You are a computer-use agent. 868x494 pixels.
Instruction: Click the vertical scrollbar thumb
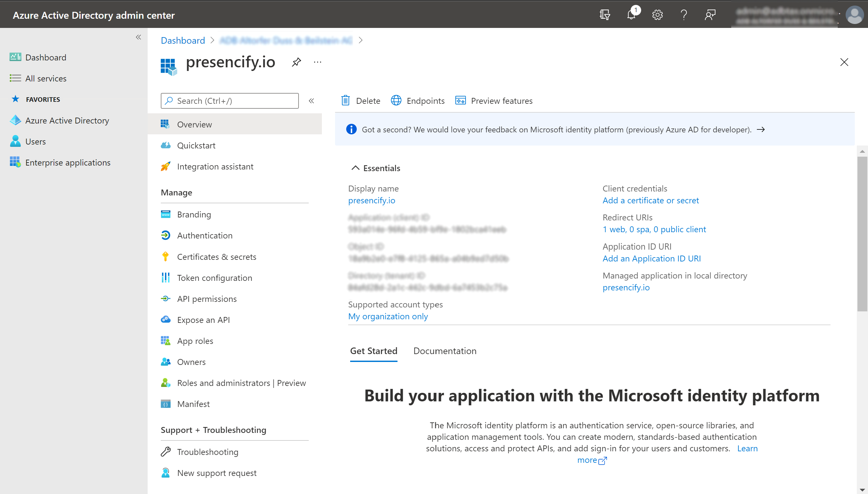click(x=862, y=234)
